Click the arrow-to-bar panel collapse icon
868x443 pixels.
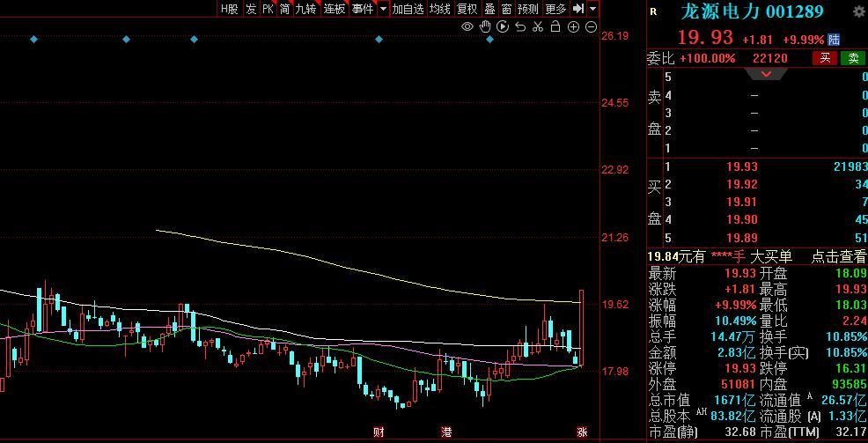point(578,9)
